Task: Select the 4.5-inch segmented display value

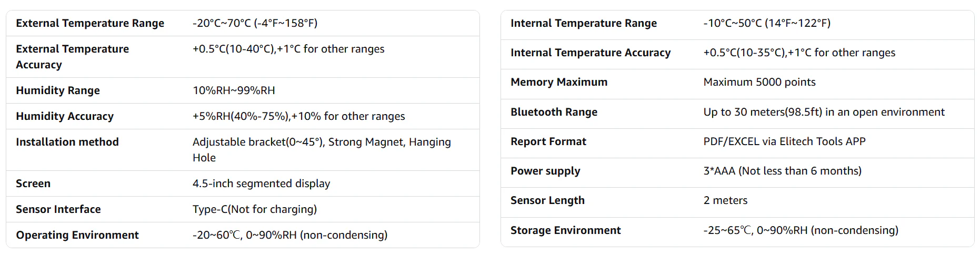Action: point(261,183)
